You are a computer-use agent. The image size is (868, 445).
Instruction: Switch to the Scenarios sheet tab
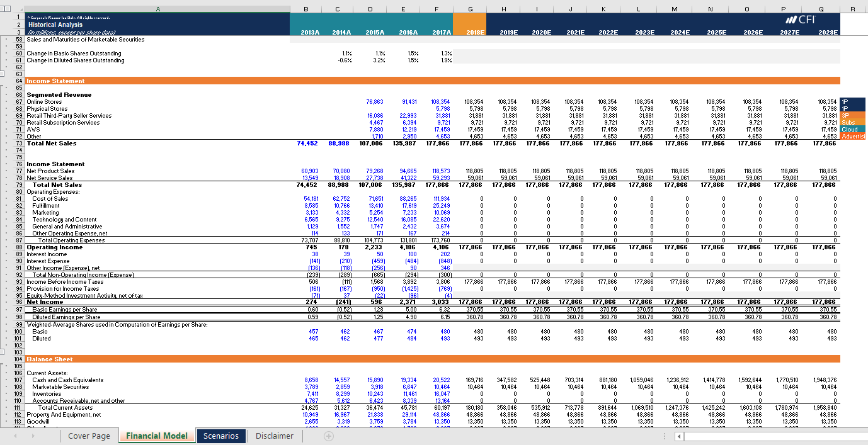(x=220, y=436)
